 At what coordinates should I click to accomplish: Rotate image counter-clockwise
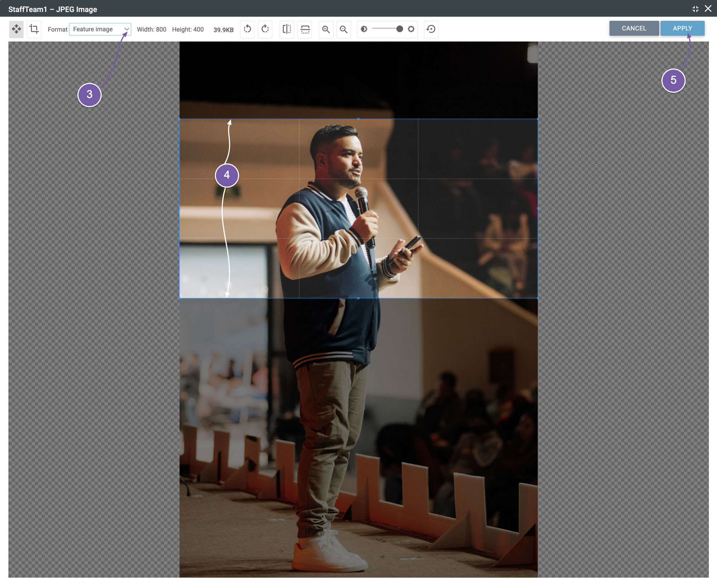click(x=247, y=29)
